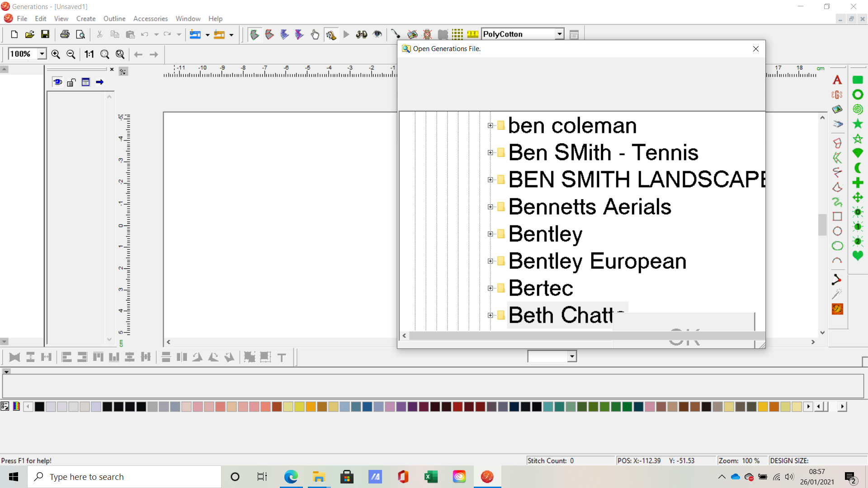Image resolution: width=868 pixels, height=488 pixels.
Task: Select the red letter A text tool
Action: [x=837, y=80]
